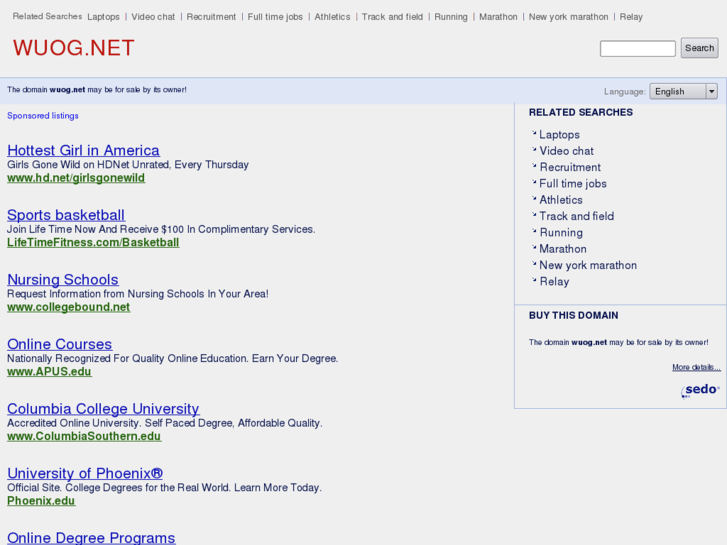
Task: Open Columbia College University listing
Action: (103, 408)
